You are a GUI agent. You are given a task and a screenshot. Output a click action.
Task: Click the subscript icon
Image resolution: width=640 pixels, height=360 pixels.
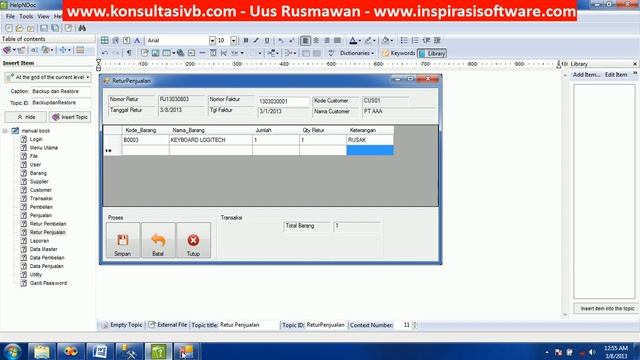(281, 40)
